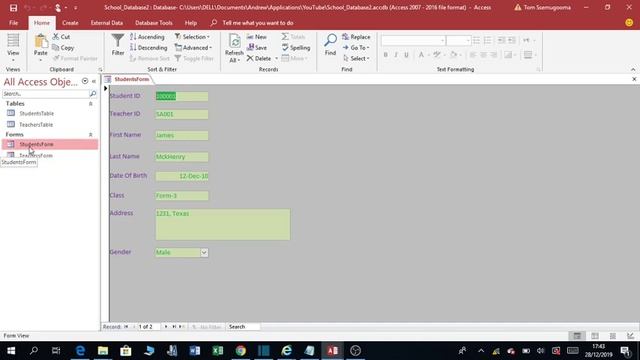Viewport: 640px width, 360px height.
Task: Launch Chrome from the taskbar
Action: tap(240, 351)
